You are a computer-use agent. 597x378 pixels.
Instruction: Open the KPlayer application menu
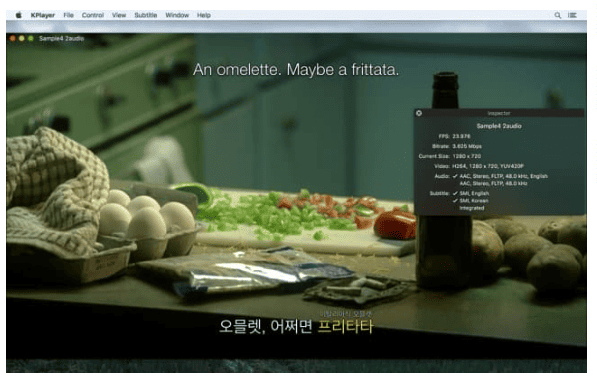[x=43, y=15]
